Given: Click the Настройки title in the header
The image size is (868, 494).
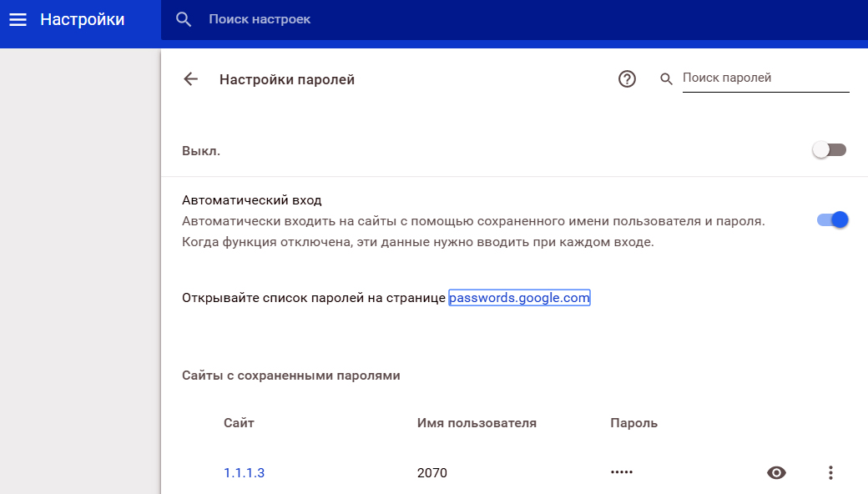Looking at the screenshot, I should point(82,19).
